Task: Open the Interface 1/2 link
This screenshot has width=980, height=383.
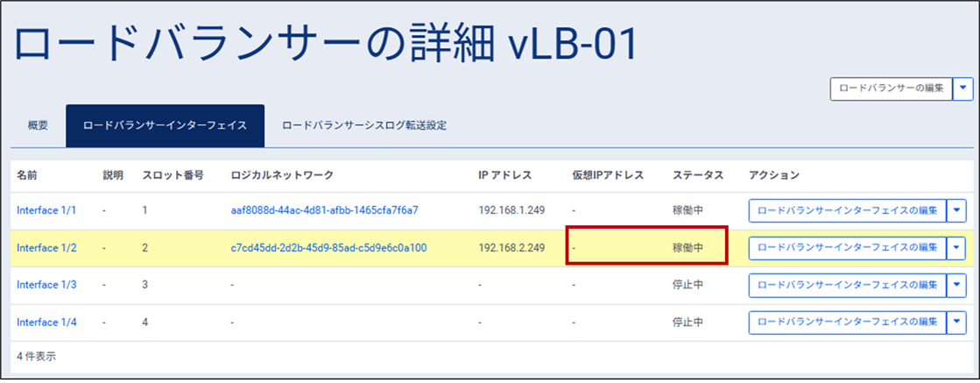Action: (46, 248)
